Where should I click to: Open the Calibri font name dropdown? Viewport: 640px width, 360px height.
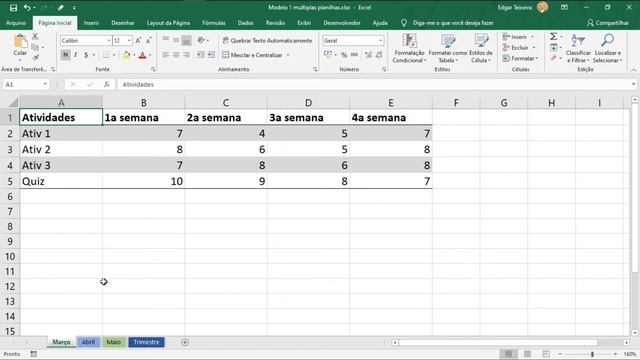[x=109, y=40]
